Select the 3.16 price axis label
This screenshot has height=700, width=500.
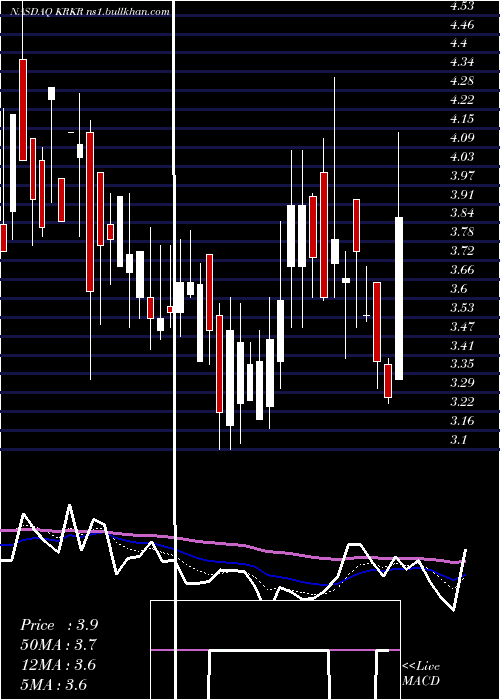point(462,421)
